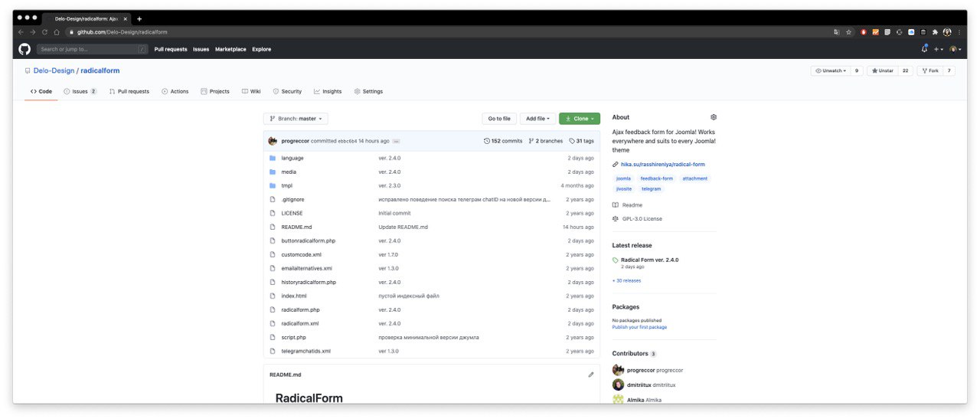Click the Chrome profile avatar icon
Viewport: 980px width, 419px height.
tap(947, 32)
